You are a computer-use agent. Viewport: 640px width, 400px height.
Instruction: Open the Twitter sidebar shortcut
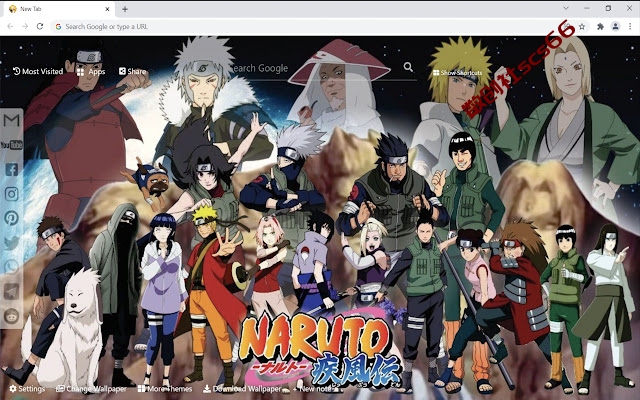point(11,243)
